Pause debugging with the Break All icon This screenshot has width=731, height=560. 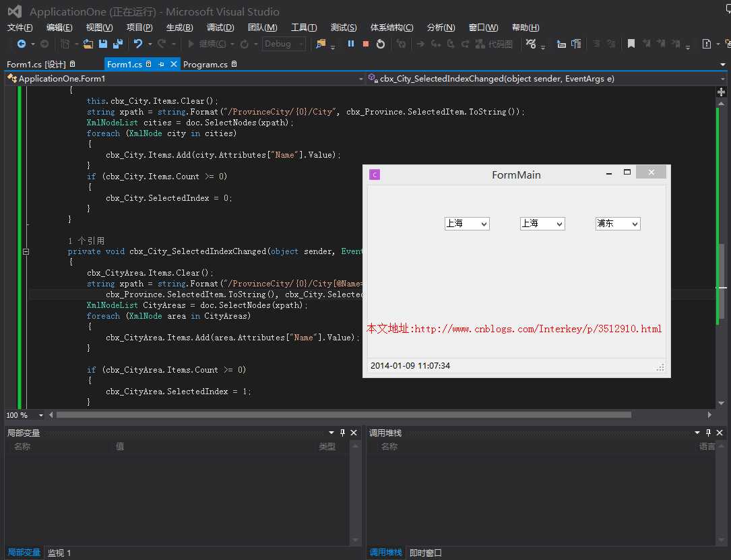coord(351,44)
